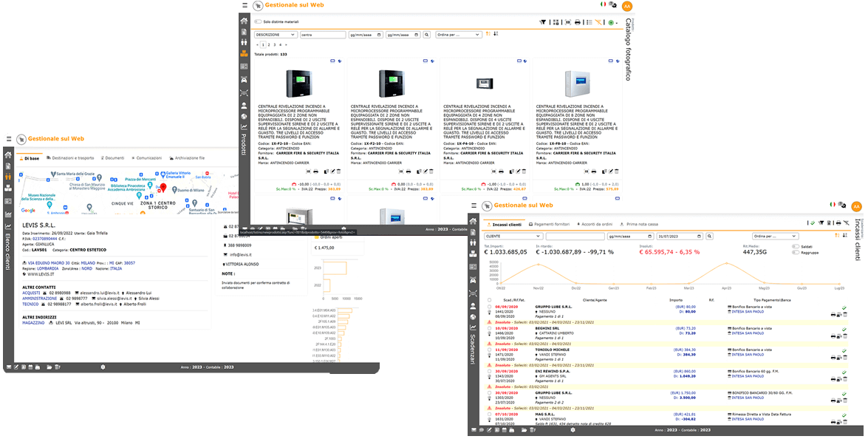868x439 pixels.
Task: Print BEGHINI SRL payment row
Action: click(833, 336)
